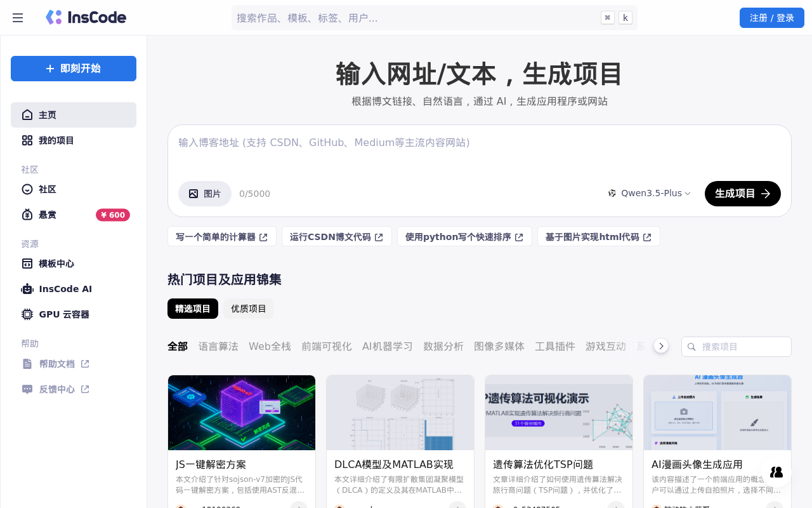
Task: Click the InsCode logo
Action: 86,18
